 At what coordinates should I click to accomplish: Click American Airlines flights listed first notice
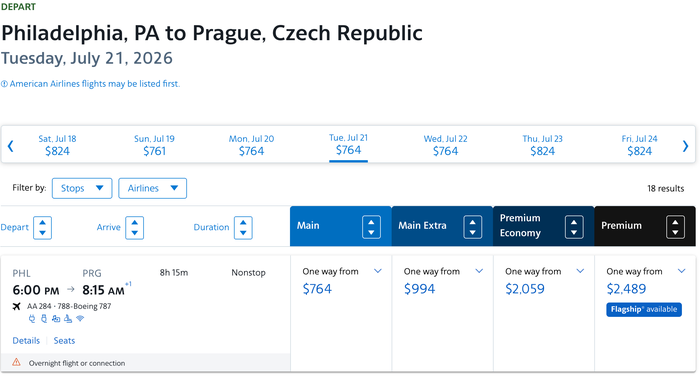pyautogui.click(x=91, y=84)
